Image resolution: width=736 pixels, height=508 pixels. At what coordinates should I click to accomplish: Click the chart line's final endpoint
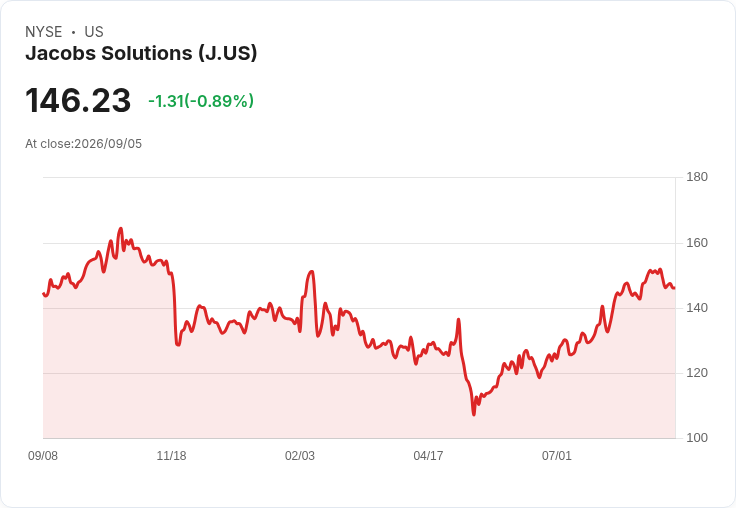tap(675, 288)
